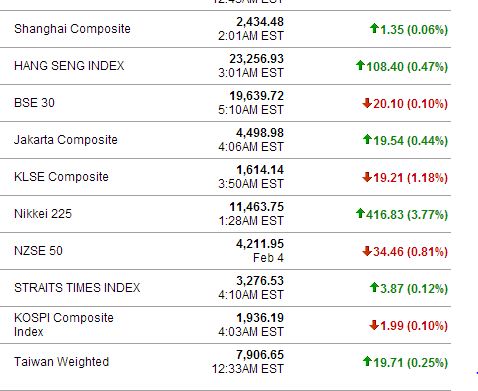Open the STRAITS TIMES INDEX link
The image size is (478, 391).
(x=77, y=288)
